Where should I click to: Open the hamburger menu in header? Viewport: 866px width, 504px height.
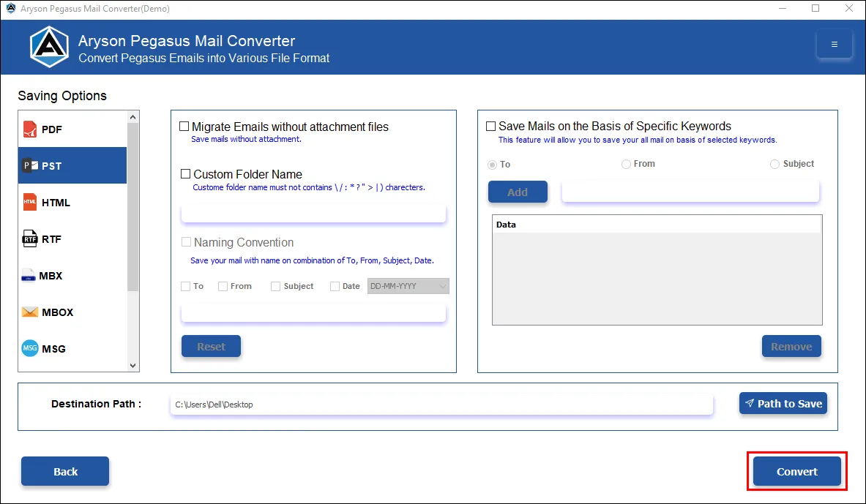click(x=834, y=44)
